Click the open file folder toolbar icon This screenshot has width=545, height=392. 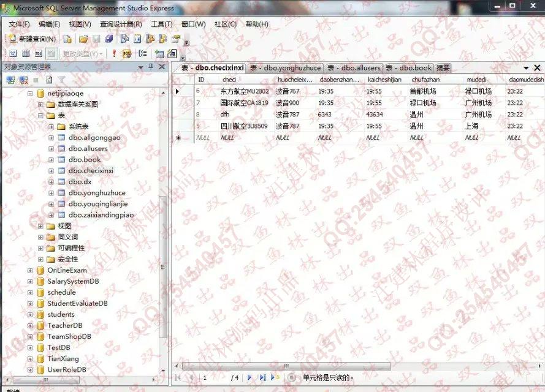[x=83, y=39]
